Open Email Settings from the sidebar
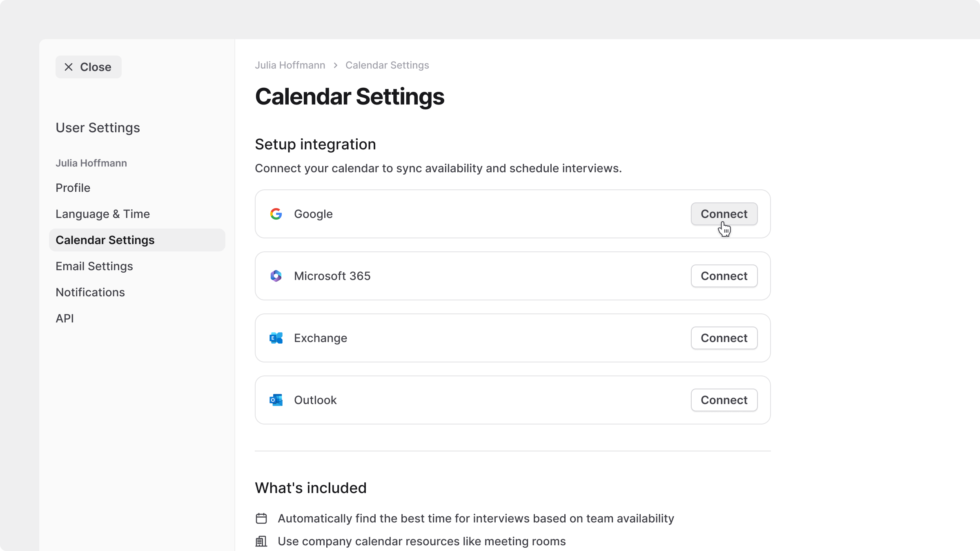980x551 pixels. [x=94, y=266]
